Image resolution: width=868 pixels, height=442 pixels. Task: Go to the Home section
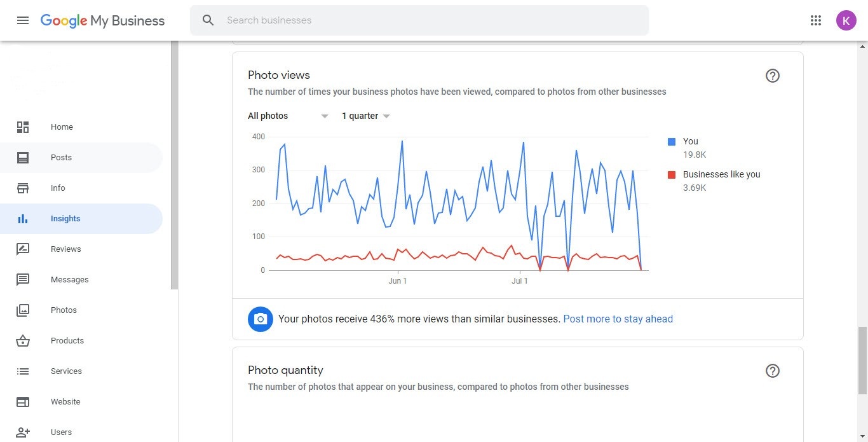click(62, 127)
